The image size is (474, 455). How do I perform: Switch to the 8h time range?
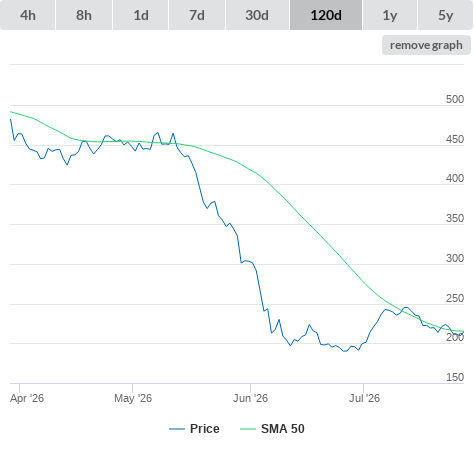[x=84, y=15]
